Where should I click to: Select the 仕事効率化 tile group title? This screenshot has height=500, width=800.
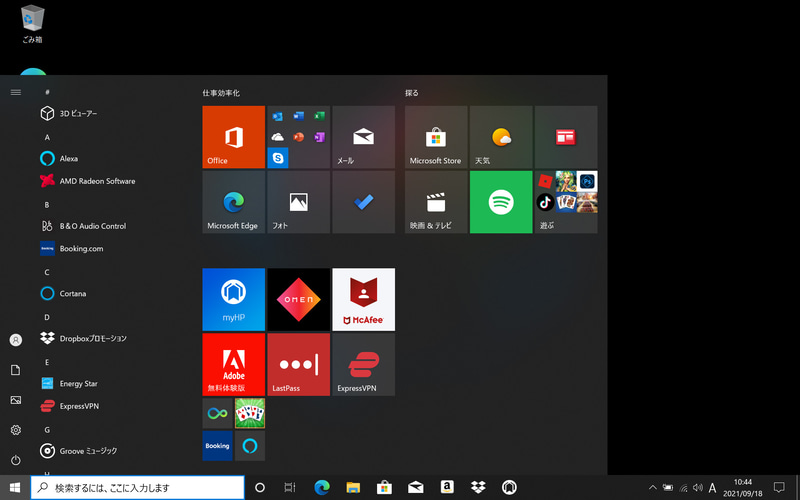point(221,93)
